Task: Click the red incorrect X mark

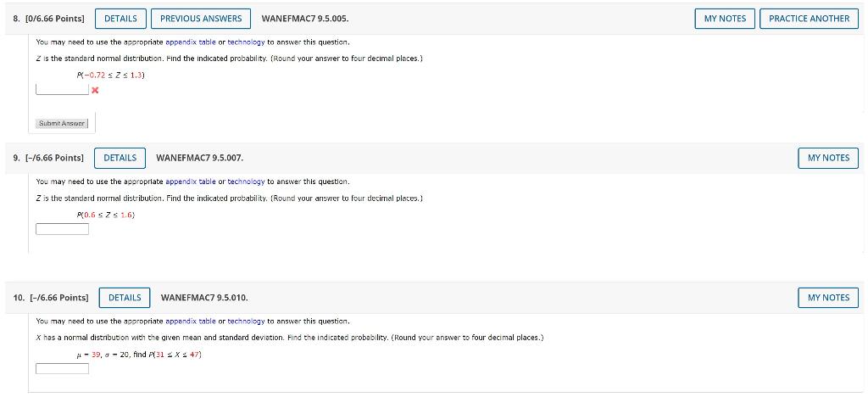Action: 95,90
